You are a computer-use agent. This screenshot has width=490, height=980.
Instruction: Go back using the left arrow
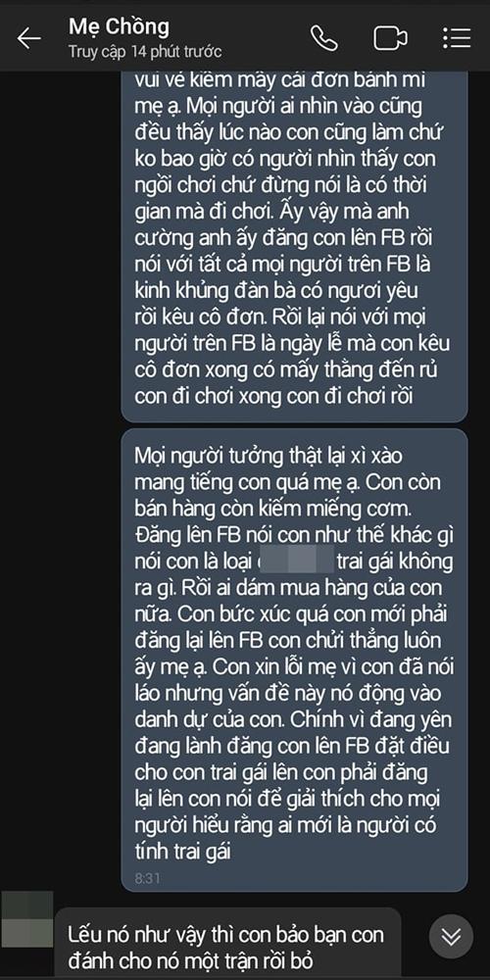point(28,38)
